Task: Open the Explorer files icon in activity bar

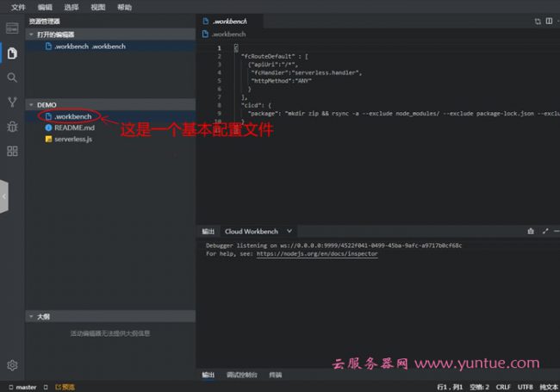Action: 12,53
